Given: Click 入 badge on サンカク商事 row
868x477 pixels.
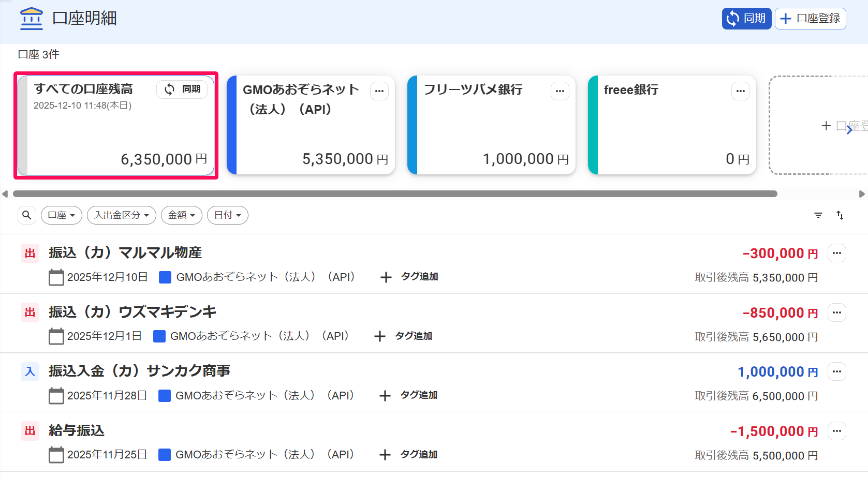Looking at the screenshot, I should [30, 371].
